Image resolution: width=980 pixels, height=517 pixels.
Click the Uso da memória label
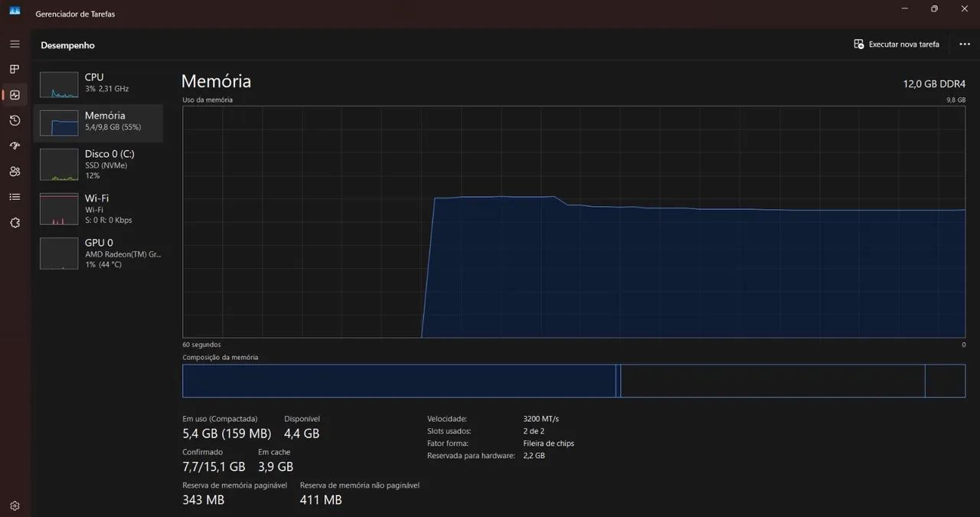tap(207, 100)
